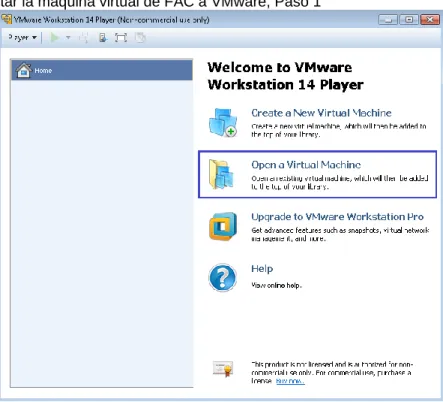Click the description text under Open a Virtual Machine
Viewport: 443px width, 402px height.
point(340,183)
